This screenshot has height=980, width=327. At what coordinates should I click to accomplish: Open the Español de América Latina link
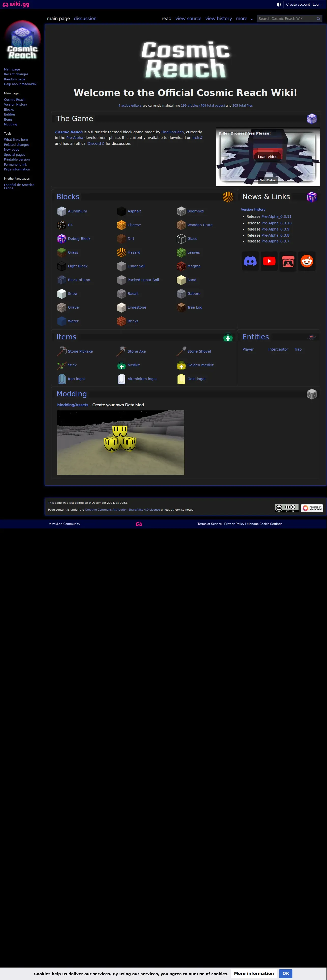coord(19,186)
